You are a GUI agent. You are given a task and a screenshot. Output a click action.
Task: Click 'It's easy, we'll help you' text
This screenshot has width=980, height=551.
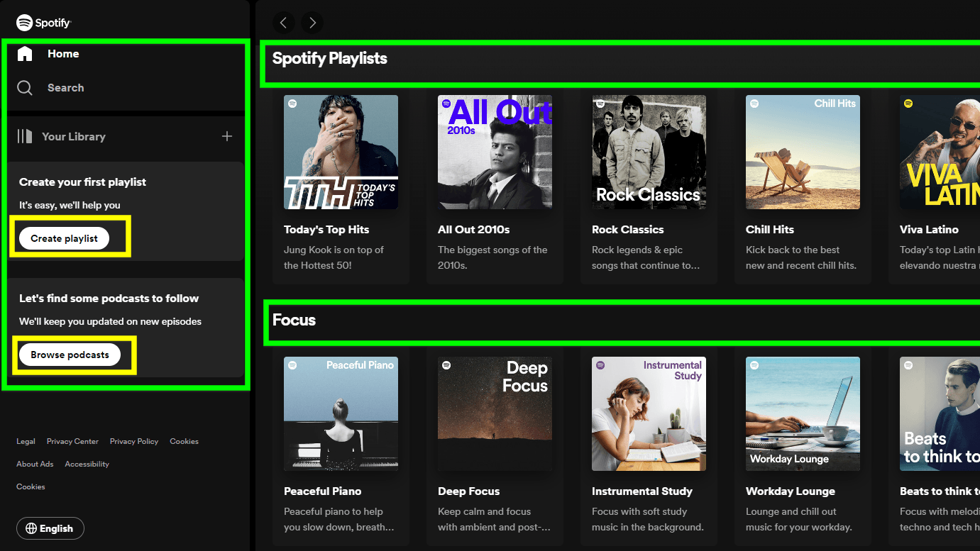pos(70,206)
